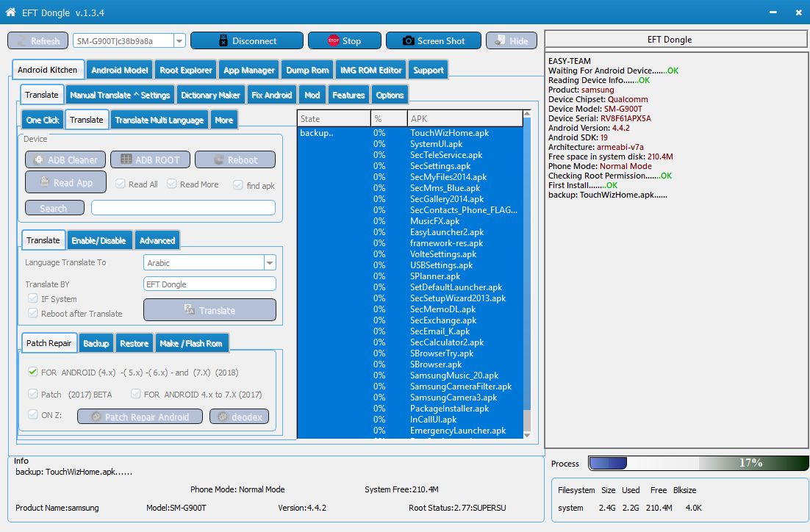Switch to the Android Model tab
The image size is (810, 532).
pyautogui.click(x=120, y=71)
